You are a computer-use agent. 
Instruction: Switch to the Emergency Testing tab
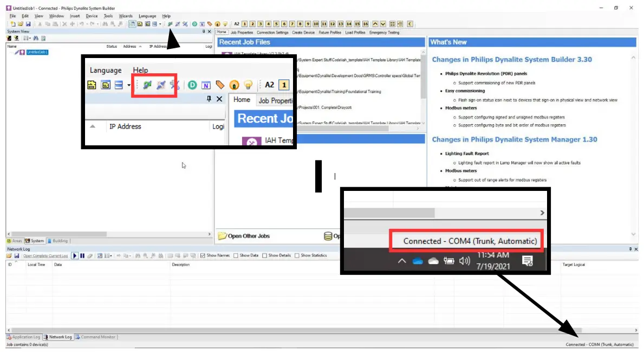(x=385, y=33)
